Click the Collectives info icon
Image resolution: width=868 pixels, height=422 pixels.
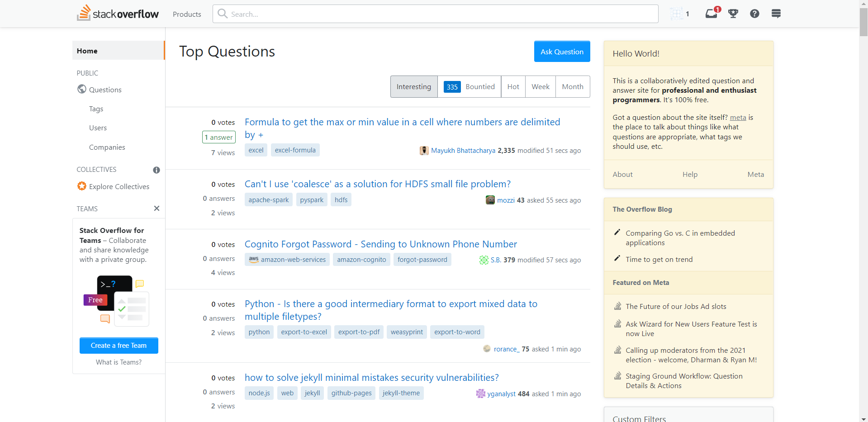click(157, 170)
